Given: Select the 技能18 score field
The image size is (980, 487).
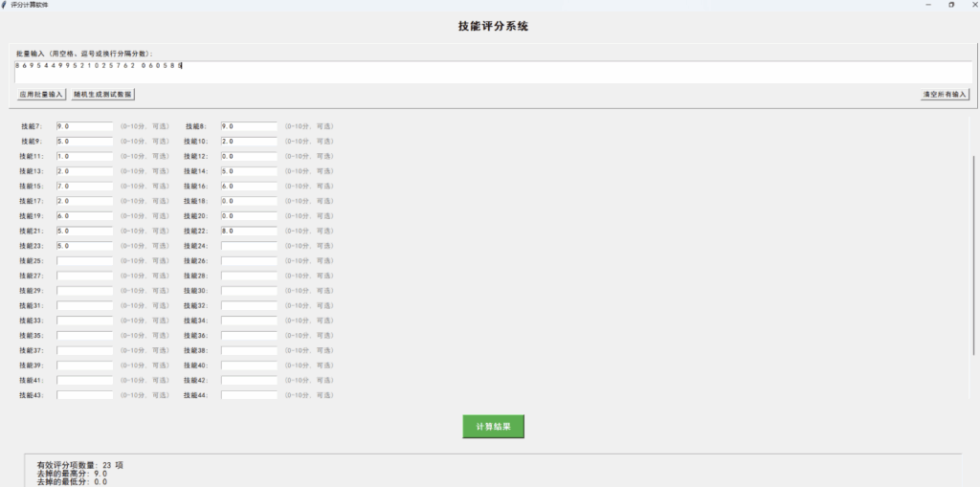Looking at the screenshot, I should [x=249, y=201].
